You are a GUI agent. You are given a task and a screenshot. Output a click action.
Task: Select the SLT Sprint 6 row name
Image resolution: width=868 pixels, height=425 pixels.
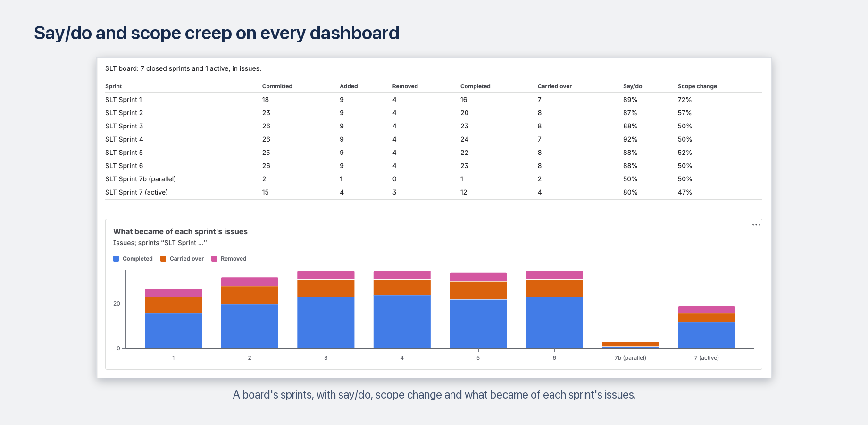click(x=124, y=166)
